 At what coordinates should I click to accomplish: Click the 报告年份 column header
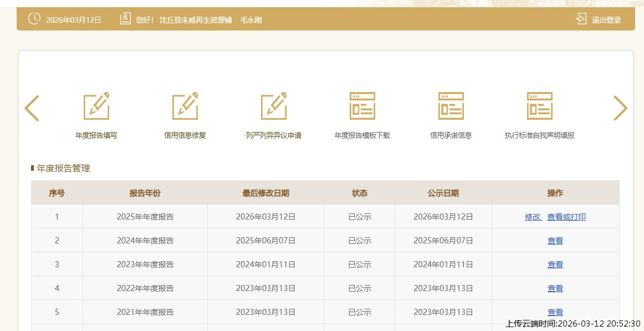(x=145, y=193)
